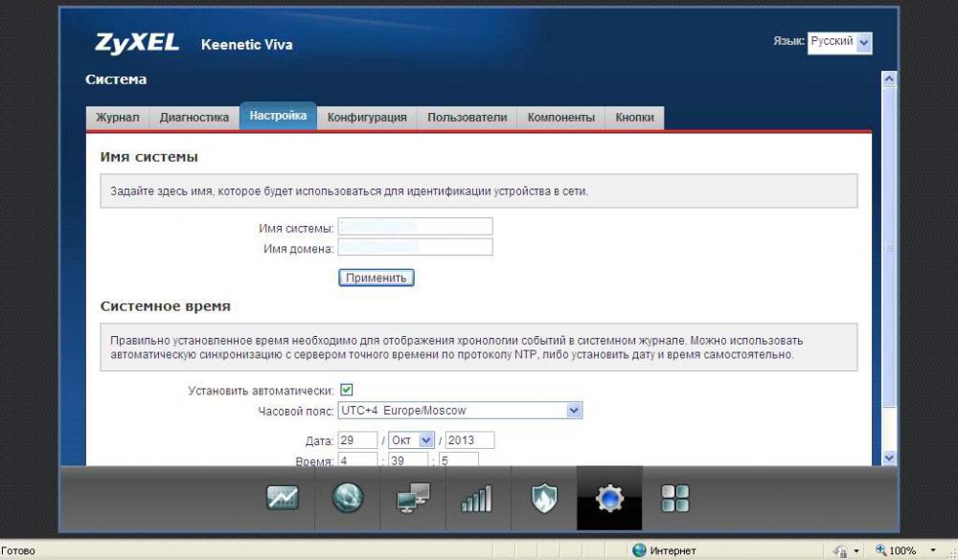Open the applications grid icon
This screenshot has height=560, width=958.
675,499
